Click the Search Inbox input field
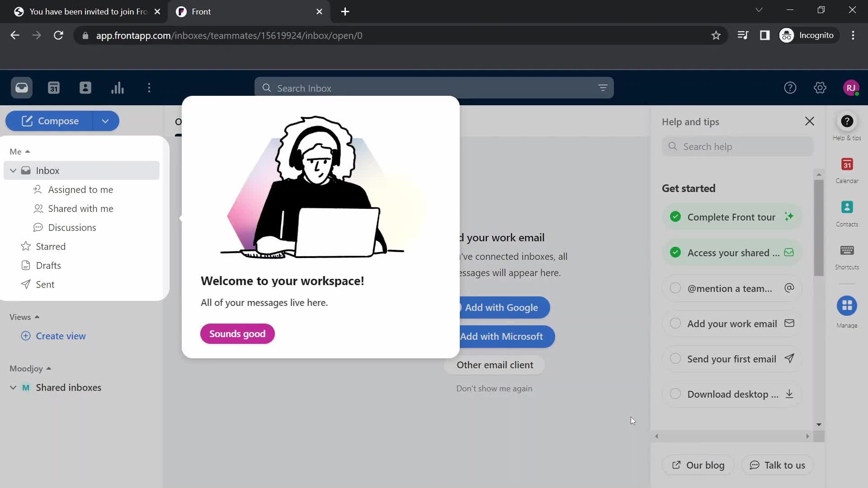Screen dimensions: 868x488 pyautogui.click(x=434, y=88)
